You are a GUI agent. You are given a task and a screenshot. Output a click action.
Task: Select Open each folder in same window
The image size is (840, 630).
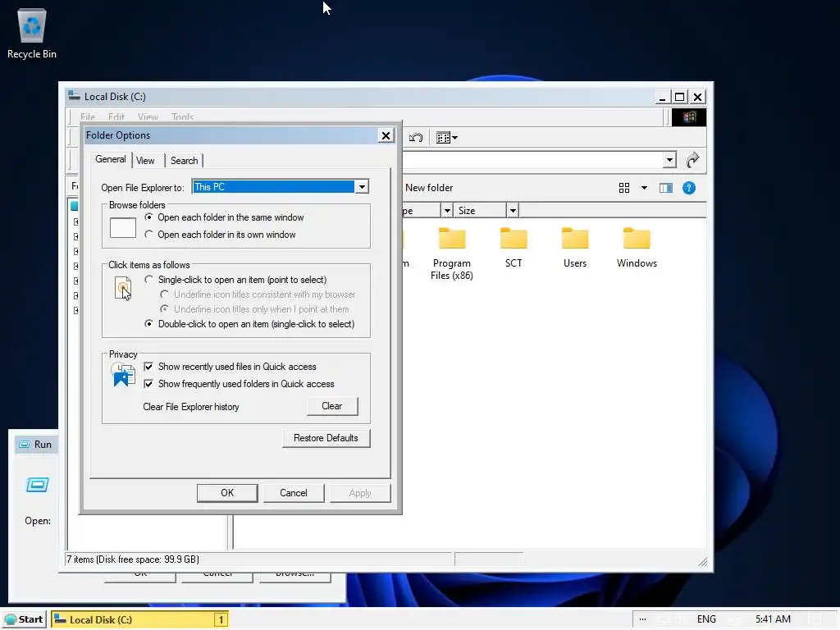[x=225, y=217]
